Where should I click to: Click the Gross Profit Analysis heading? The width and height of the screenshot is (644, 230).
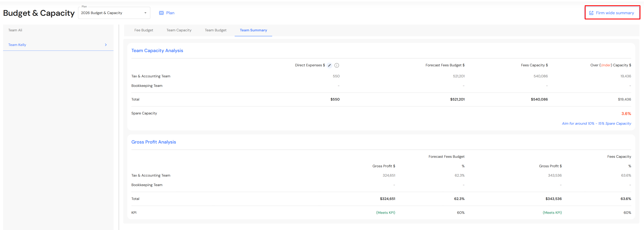[154, 142]
